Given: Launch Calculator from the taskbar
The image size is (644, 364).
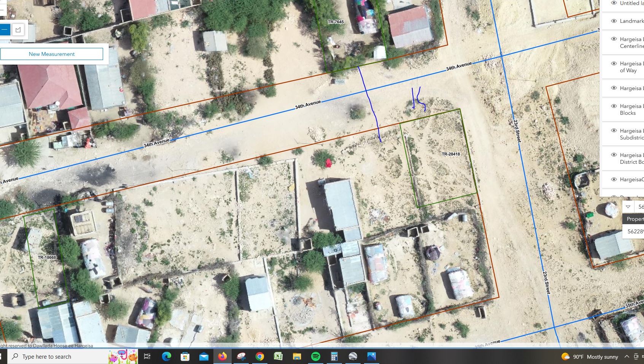Looking at the screenshot, I should pos(334,356).
